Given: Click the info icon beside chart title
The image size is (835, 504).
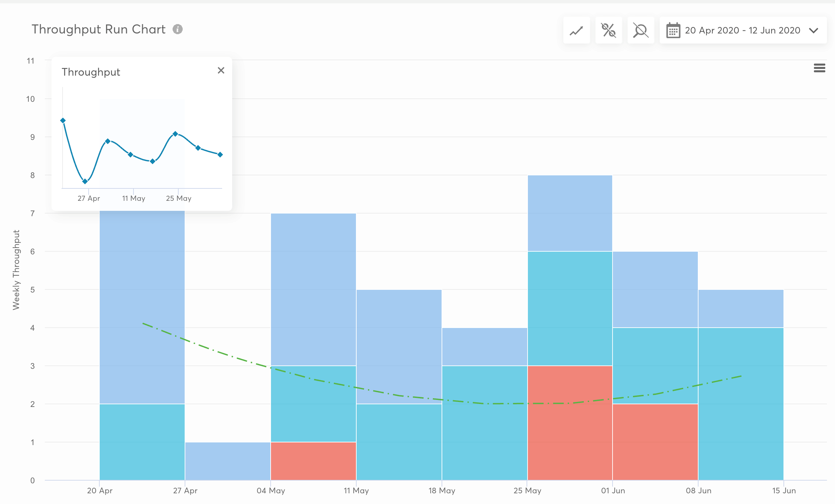Looking at the screenshot, I should point(178,29).
